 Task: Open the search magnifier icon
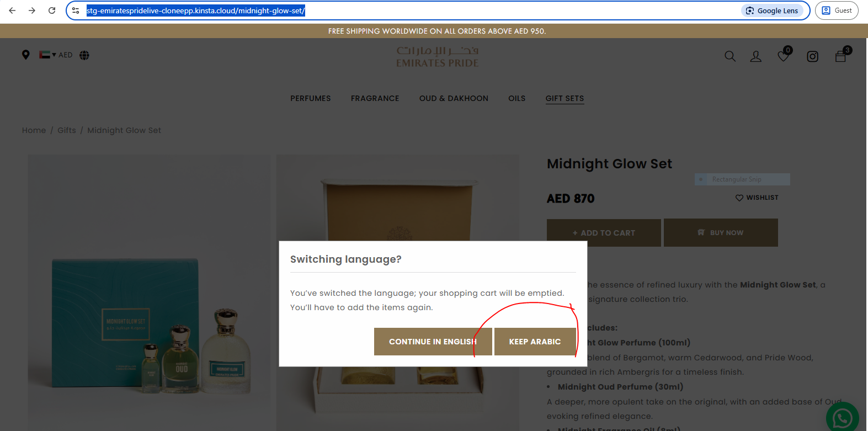tap(730, 56)
